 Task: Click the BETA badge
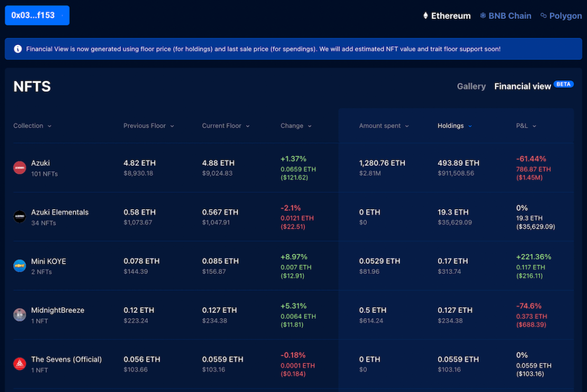pyautogui.click(x=563, y=84)
